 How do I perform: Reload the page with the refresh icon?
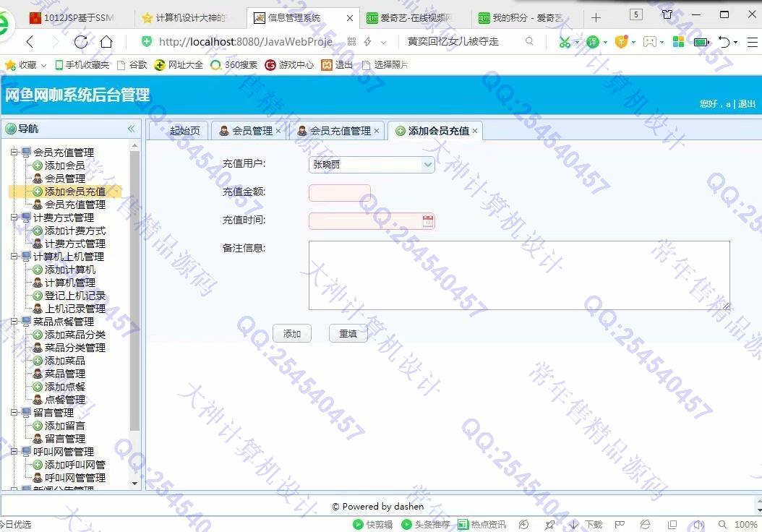point(81,42)
